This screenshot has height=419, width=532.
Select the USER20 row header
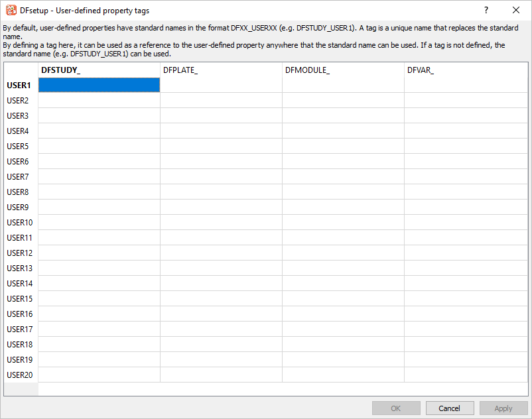pyautogui.click(x=20, y=375)
